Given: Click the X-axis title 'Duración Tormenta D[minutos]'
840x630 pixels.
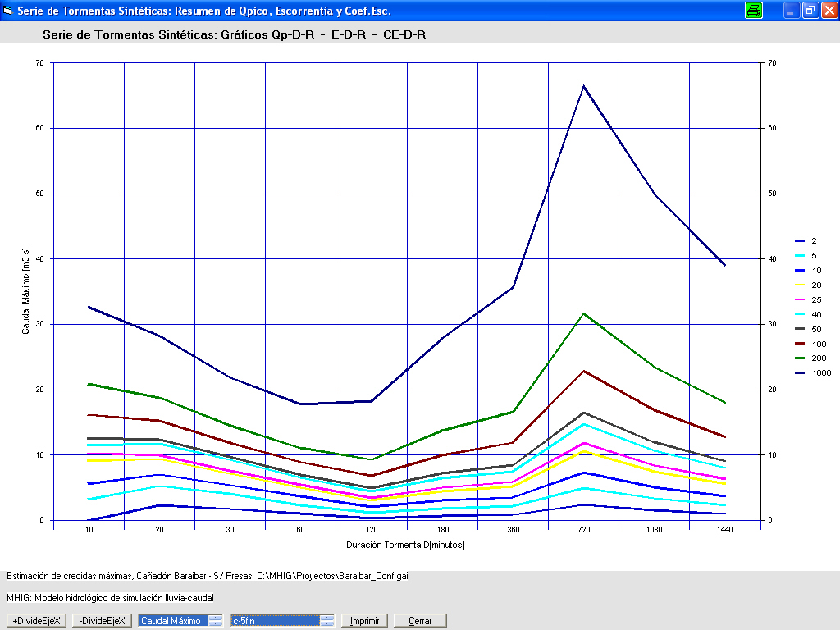Looking at the screenshot, I should (405, 545).
